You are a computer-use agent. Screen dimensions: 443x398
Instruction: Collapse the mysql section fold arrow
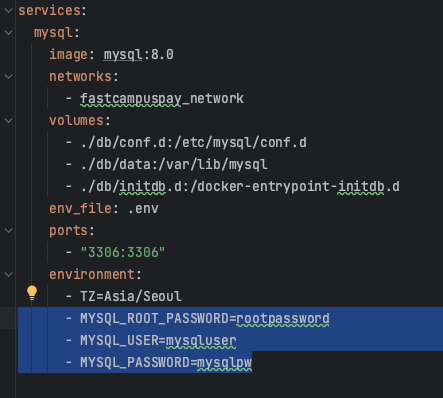8,33
